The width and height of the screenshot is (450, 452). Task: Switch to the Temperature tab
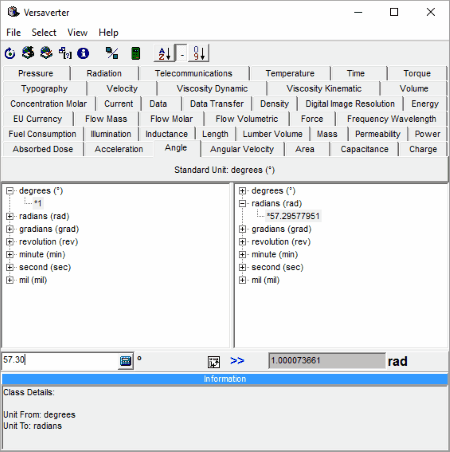[290, 73]
